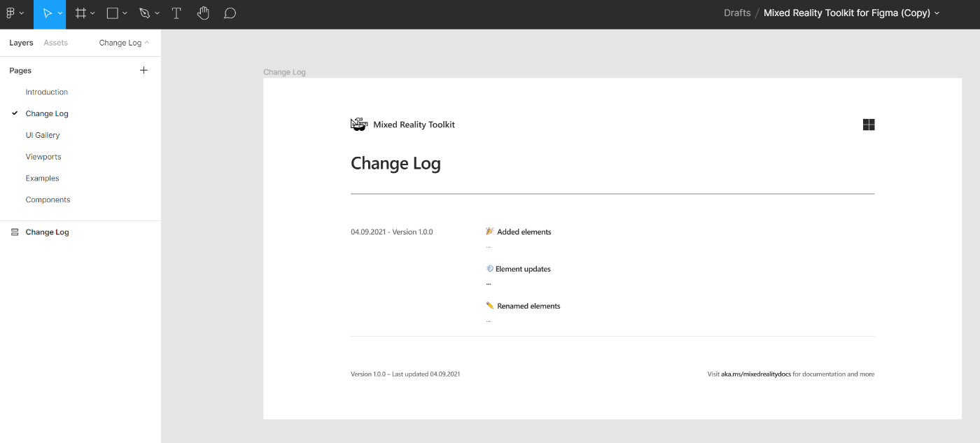Click the pencil emoji beside Renamed elements
The height and width of the screenshot is (443, 980).
tap(490, 306)
